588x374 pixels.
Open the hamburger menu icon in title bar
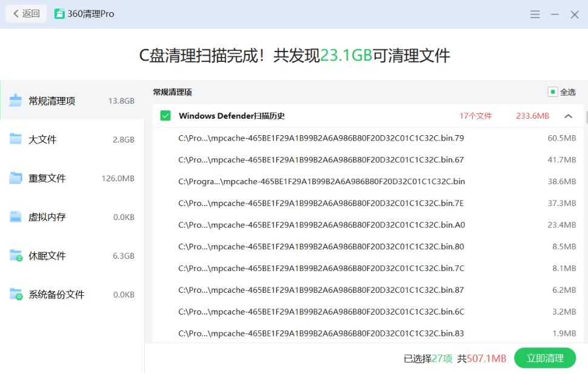[535, 15]
